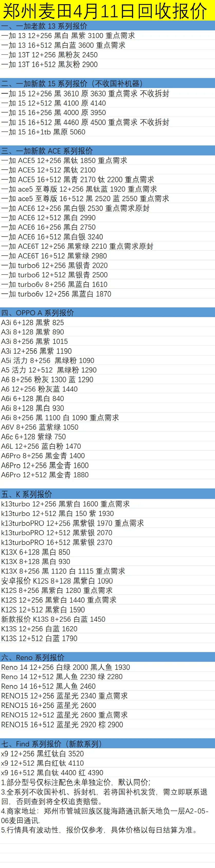The image size is (215, 868).
Task: Select row 一加 15 16+1tb 黑原 5060
Action: (107, 132)
